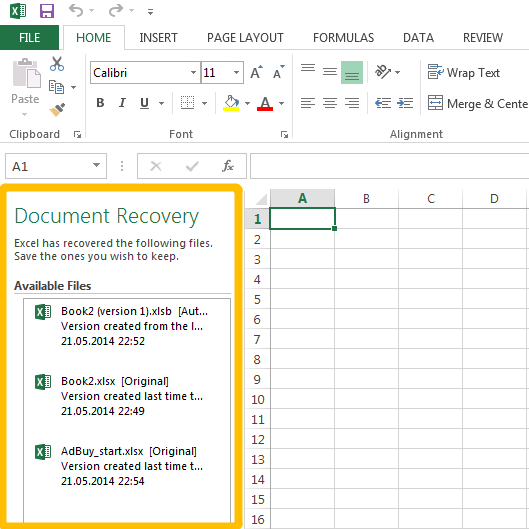Click the Redo arrow icon
Screen dimensions: 529x529
(x=116, y=10)
